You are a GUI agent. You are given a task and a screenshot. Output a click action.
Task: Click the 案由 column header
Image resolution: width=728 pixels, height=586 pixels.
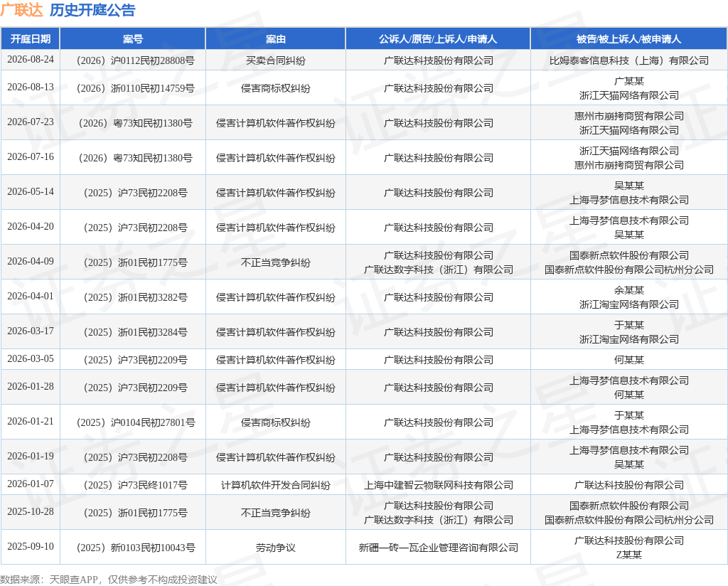click(276, 39)
